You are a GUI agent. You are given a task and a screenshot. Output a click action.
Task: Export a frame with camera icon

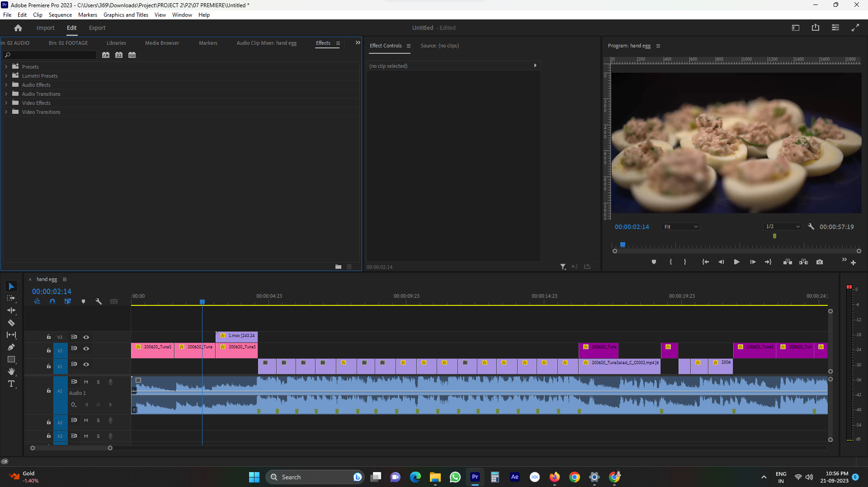point(820,262)
